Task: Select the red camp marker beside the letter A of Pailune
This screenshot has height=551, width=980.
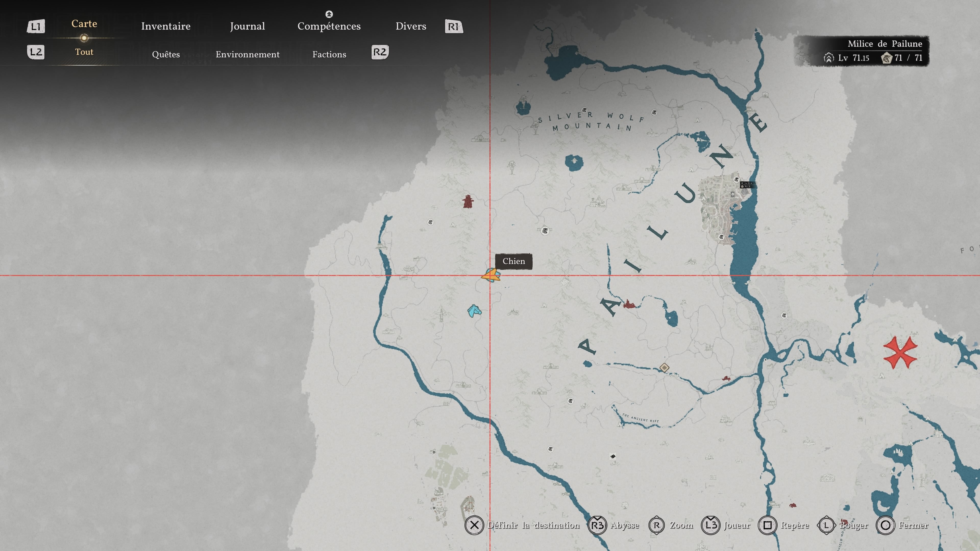Action: [x=630, y=304]
